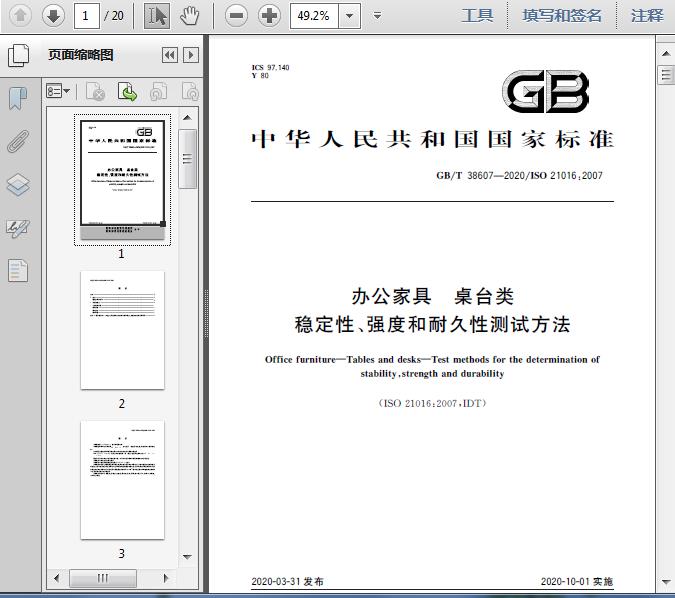
Task: Click the GB/T 38607—2020 standard number text
Action: coord(519,176)
